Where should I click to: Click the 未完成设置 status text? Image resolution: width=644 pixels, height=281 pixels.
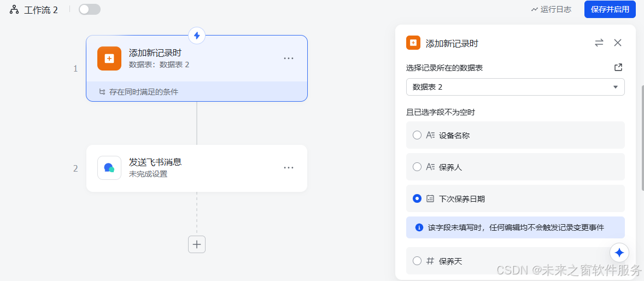click(148, 174)
